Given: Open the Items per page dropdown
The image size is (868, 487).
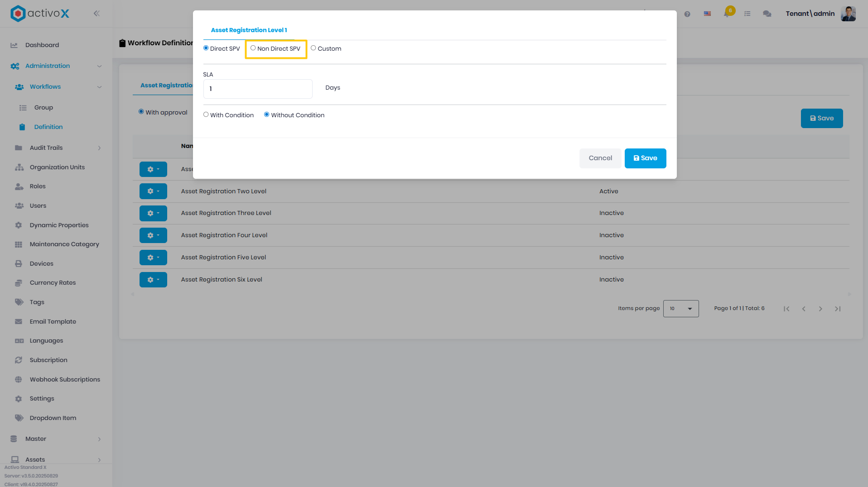Looking at the screenshot, I should tap(681, 309).
